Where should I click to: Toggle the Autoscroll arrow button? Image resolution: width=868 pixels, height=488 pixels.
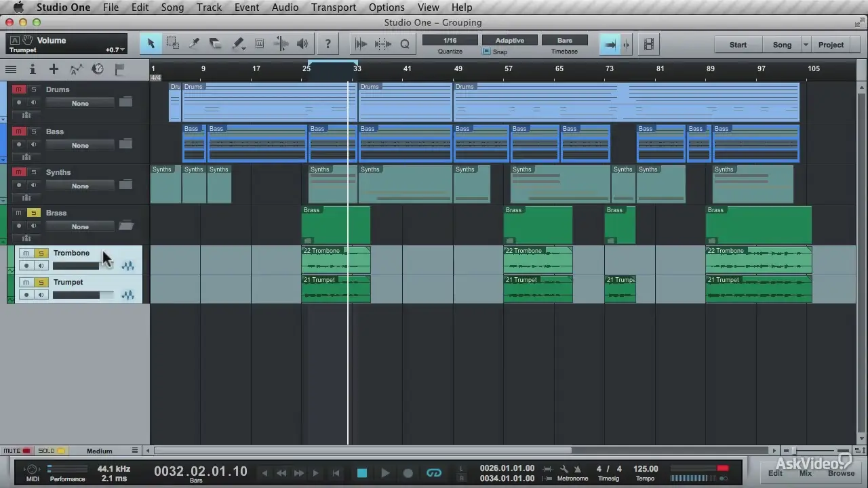tap(610, 44)
